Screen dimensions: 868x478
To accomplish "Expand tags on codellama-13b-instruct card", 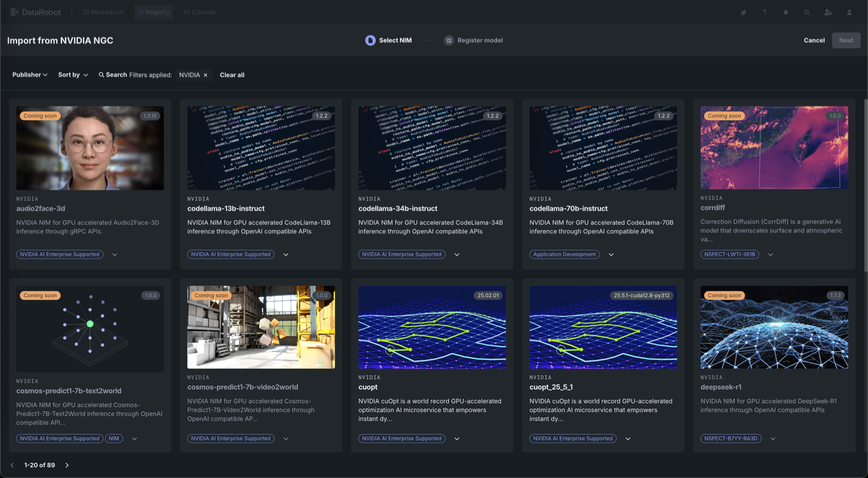I will click(286, 255).
